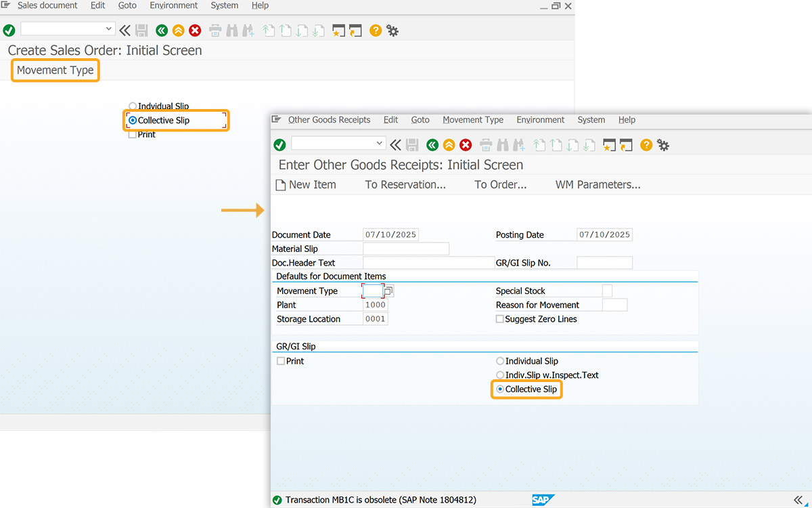This screenshot has height=508, width=812.
Task: Click Help question mark in Goods Receipts window
Action: (646, 145)
